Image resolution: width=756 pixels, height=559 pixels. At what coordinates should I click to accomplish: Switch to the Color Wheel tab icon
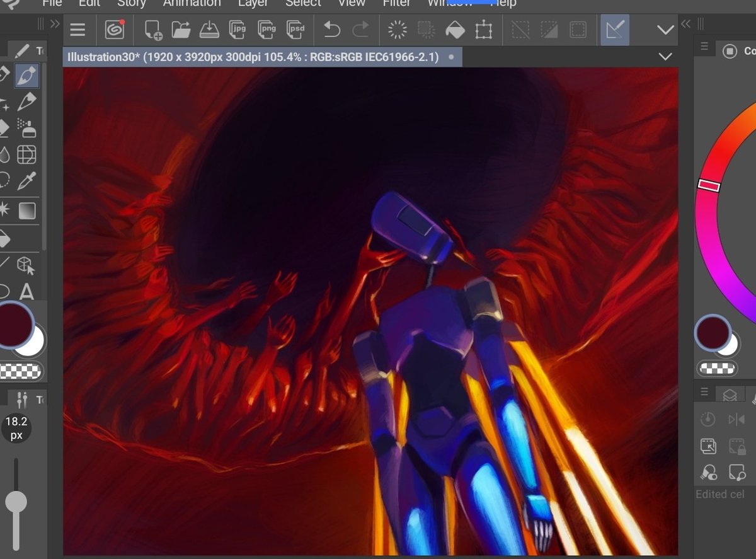tap(730, 51)
